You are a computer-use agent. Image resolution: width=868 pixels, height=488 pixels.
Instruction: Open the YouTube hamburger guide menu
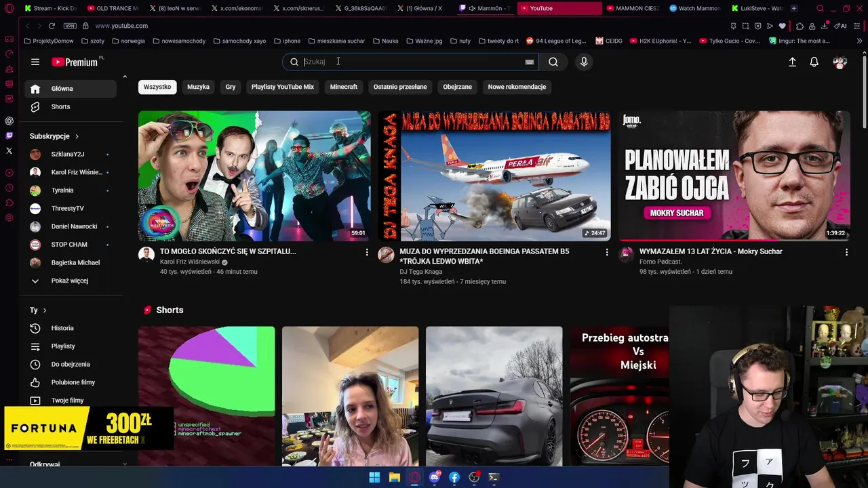tap(35, 62)
